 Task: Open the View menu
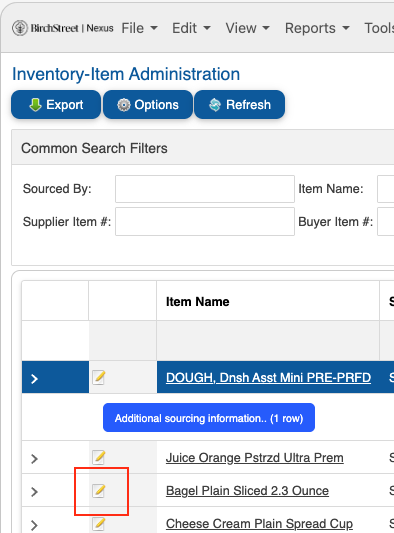pos(247,28)
